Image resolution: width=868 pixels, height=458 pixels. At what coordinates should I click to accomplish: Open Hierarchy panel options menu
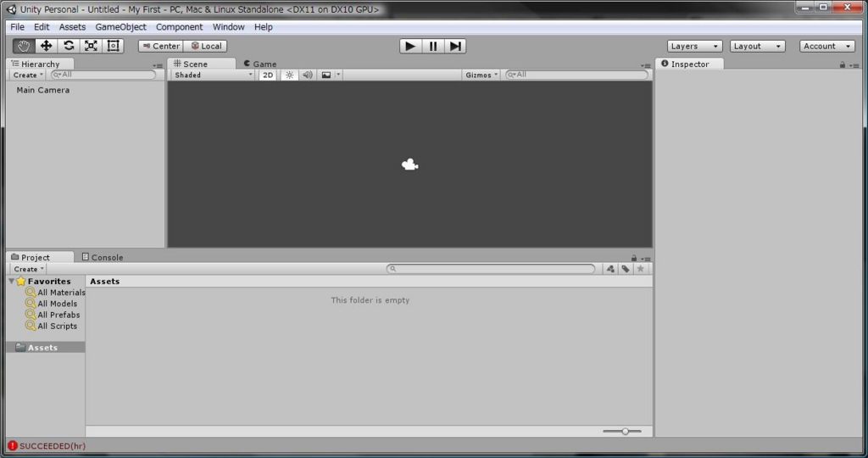tap(158, 65)
